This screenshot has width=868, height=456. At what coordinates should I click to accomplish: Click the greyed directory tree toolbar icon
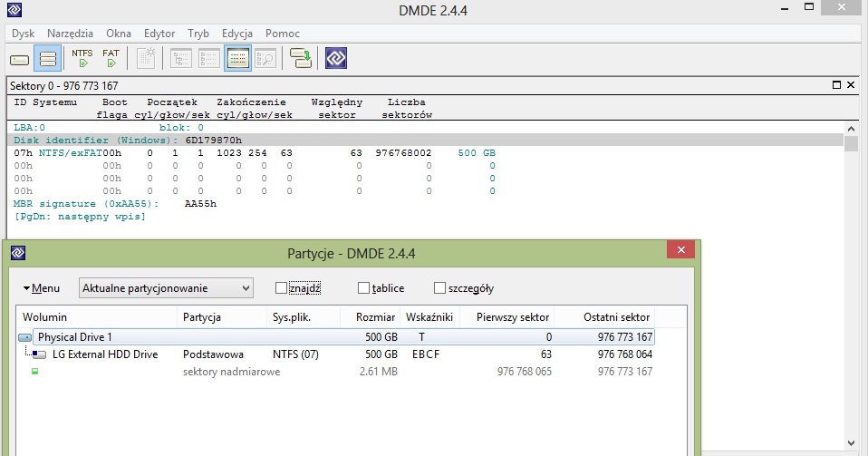click(x=181, y=58)
